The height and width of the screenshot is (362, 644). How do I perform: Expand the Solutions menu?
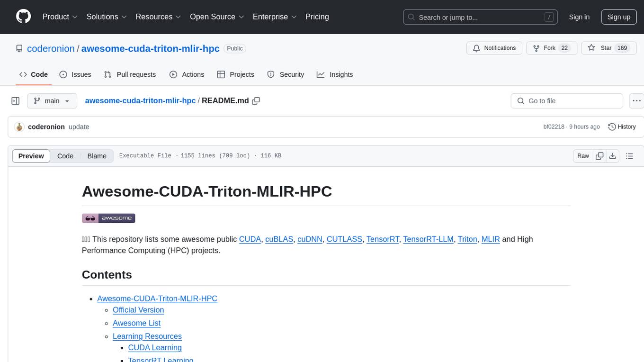point(107,17)
